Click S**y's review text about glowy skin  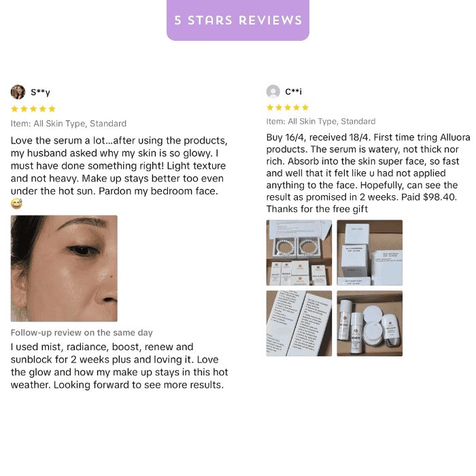[x=119, y=166]
